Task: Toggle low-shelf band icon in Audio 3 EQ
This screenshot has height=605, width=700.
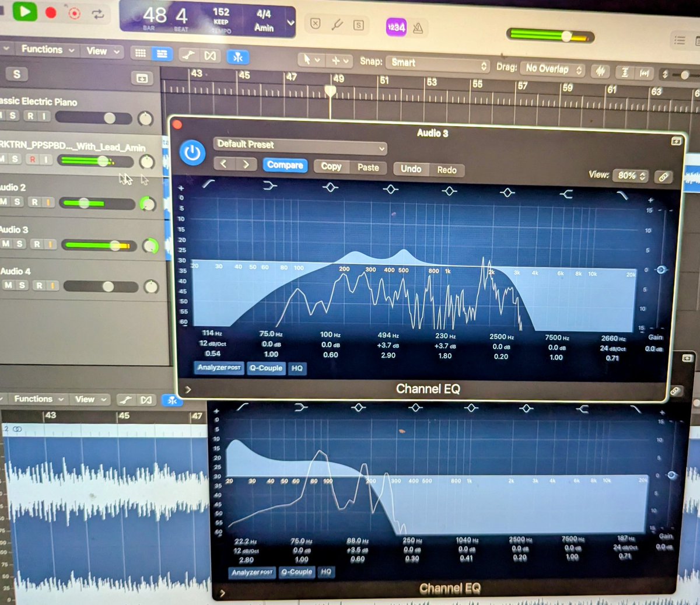Action: [x=269, y=186]
